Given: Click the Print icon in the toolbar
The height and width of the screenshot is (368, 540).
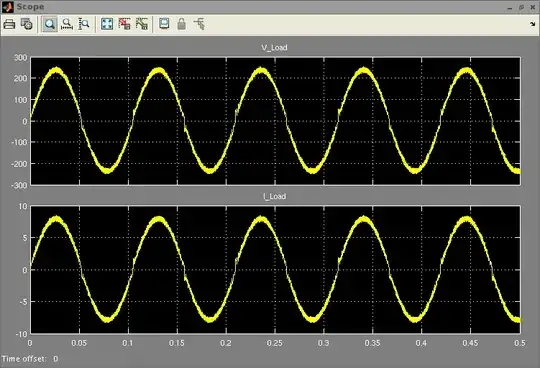Looking at the screenshot, I should point(9,24).
